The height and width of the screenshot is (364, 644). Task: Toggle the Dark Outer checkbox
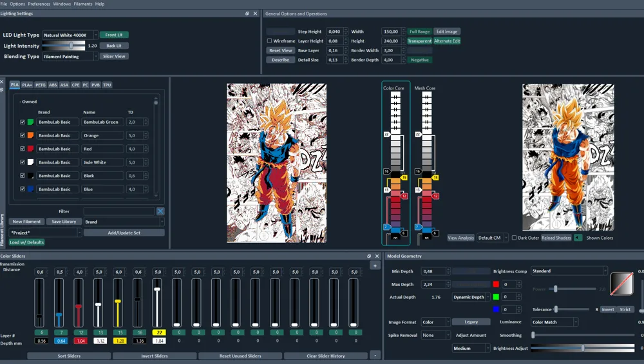coord(514,238)
